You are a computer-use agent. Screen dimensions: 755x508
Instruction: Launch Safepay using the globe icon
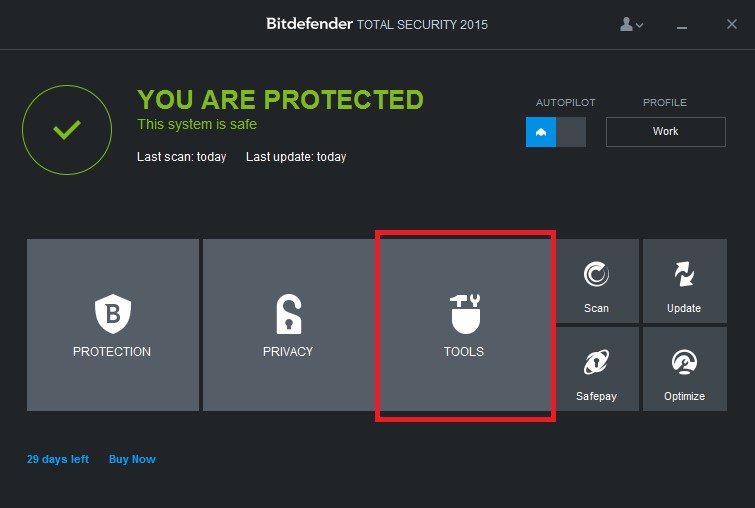click(x=596, y=362)
